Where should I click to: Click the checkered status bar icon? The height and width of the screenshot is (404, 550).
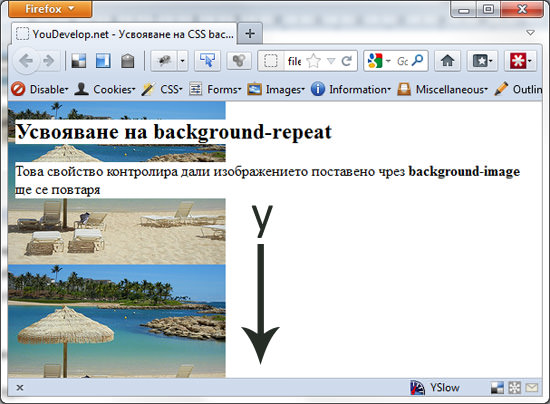click(497, 388)
